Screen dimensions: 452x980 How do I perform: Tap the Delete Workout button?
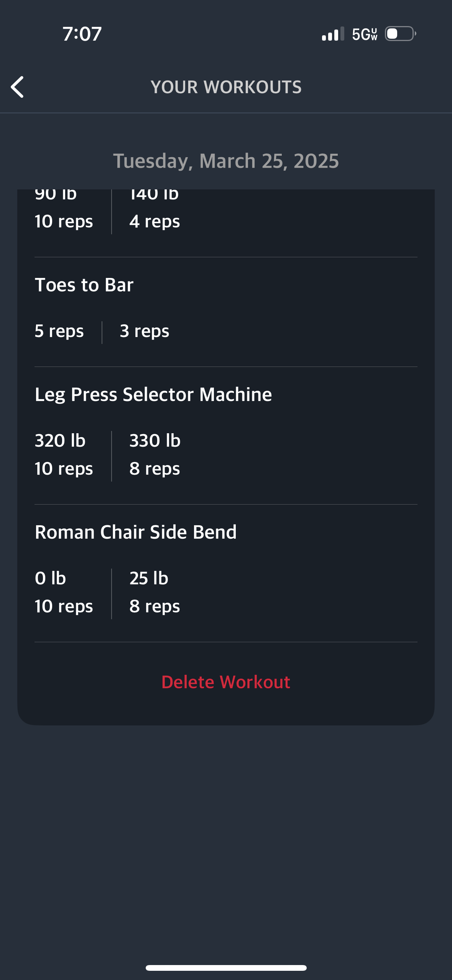tap(226, 682)
